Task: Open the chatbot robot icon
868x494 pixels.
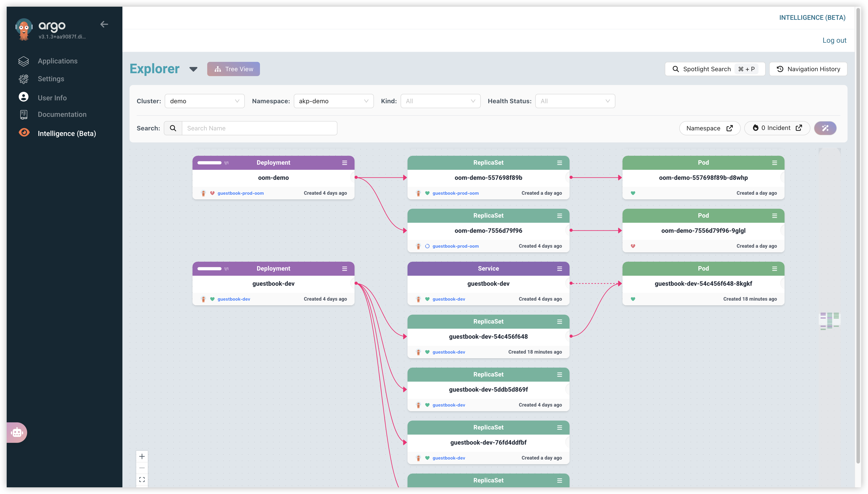Action: pos(17,432)
